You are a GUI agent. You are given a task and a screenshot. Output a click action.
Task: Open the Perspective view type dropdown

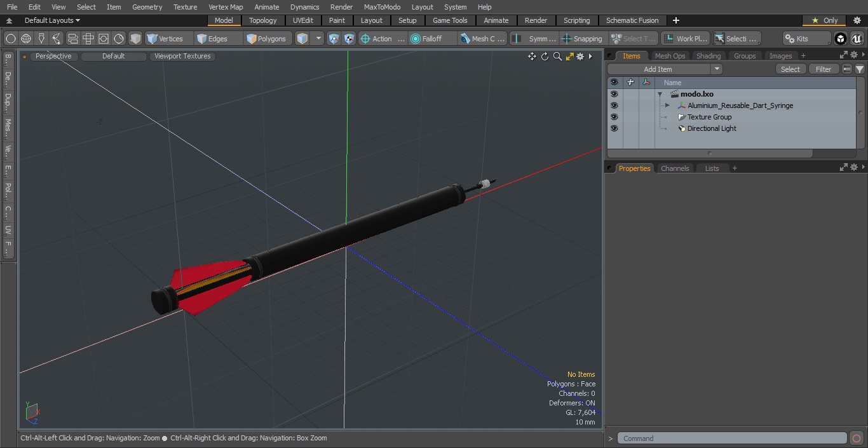(53, 56)
